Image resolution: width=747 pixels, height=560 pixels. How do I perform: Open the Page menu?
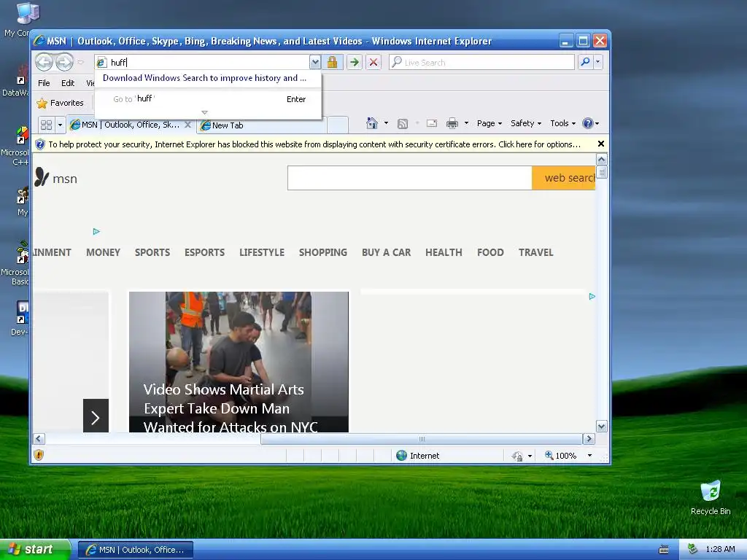(489, 123)
